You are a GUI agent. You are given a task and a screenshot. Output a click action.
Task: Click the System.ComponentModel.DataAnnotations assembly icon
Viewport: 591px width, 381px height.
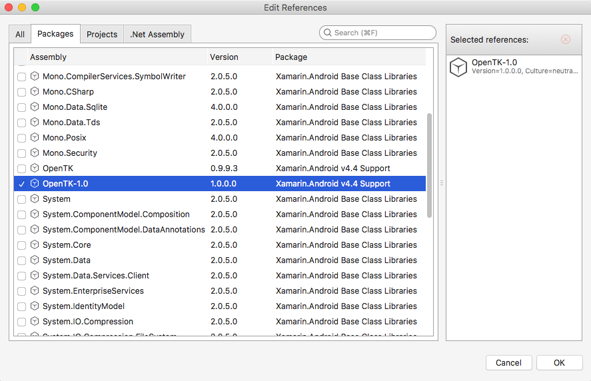pos(35,230)
